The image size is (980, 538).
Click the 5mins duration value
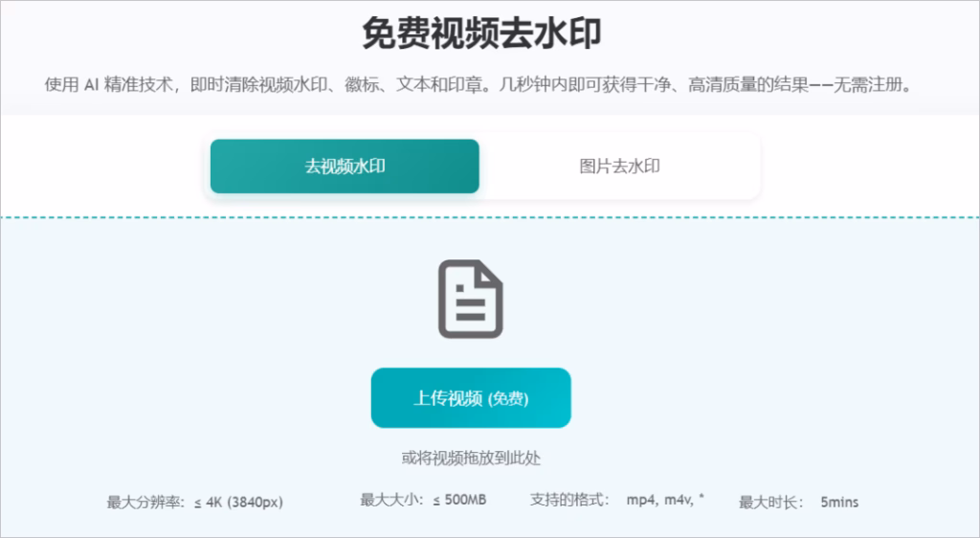(839, 502)
